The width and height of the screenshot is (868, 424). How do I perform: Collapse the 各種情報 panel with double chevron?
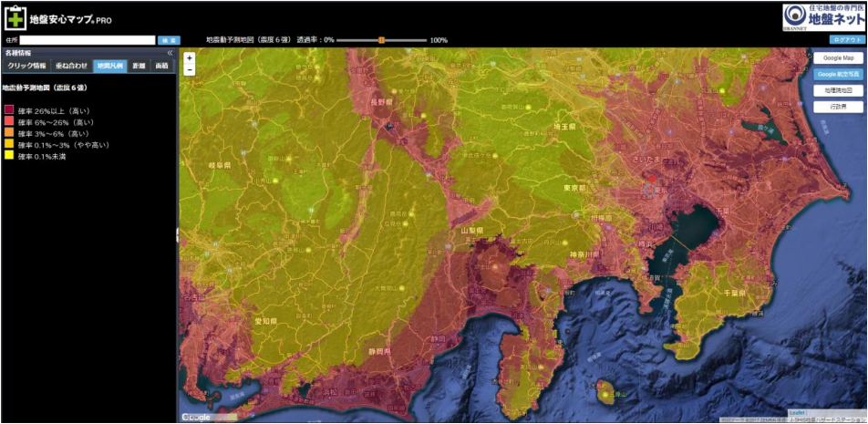tap(170, 54)
